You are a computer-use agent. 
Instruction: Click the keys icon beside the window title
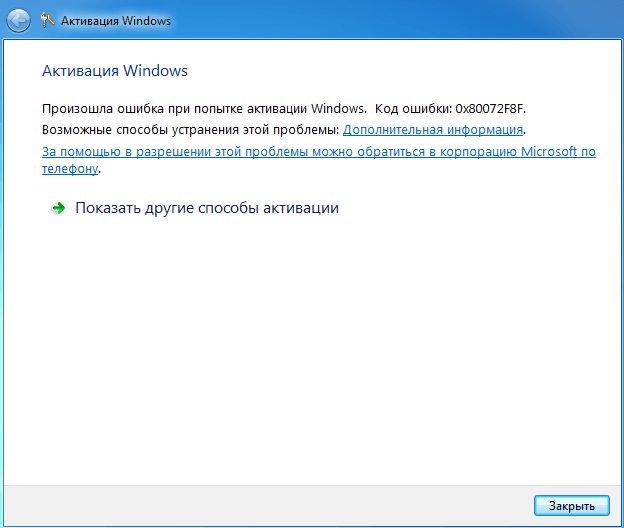pyautogui.click(x=47, y=20)
